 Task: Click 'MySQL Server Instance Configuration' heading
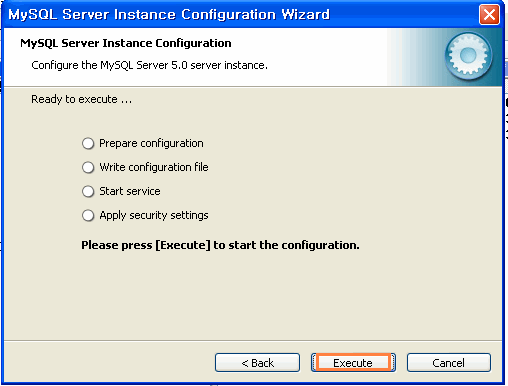[126, 43]
